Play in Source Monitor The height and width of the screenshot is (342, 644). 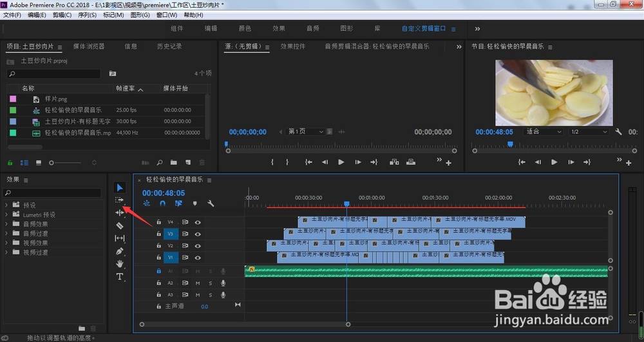pyautogui.click(x=341, y=162)
